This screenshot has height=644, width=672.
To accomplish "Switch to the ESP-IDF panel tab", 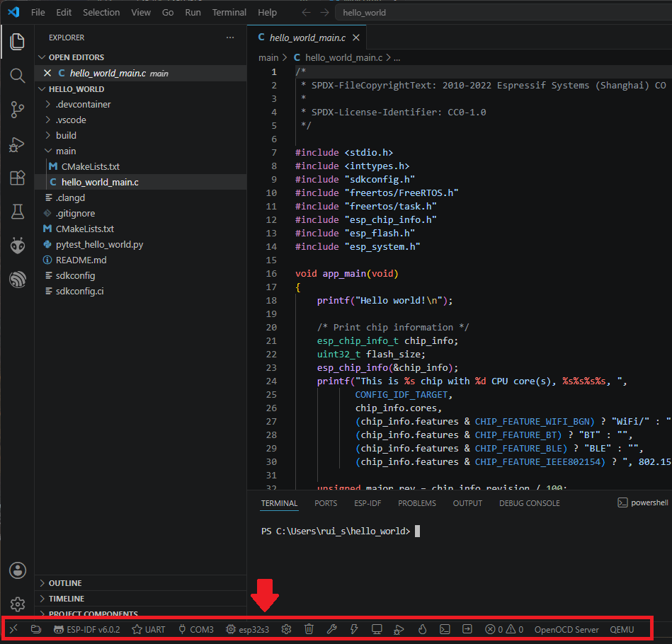I will click(x=368, y=503).
